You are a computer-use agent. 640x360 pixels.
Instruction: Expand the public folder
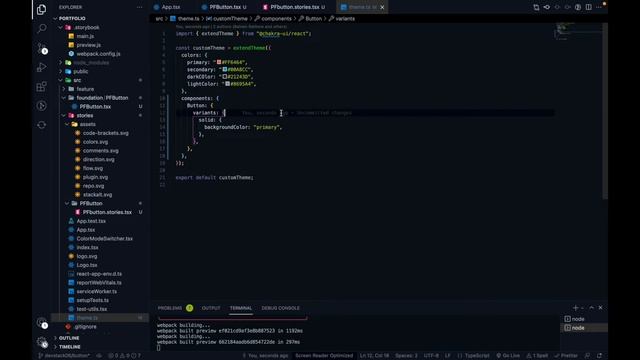(61, 71)
